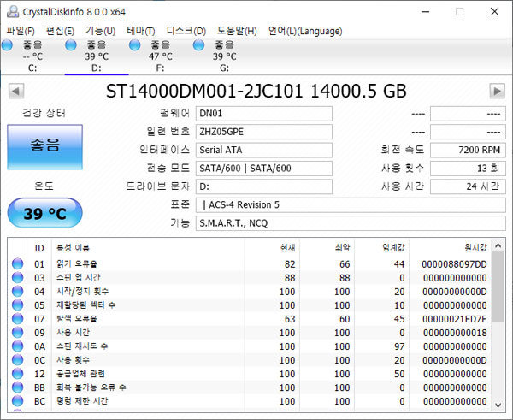Click raw value 000000000018
The height and width of the screenshot is (420, 513).
coord(455,333)
